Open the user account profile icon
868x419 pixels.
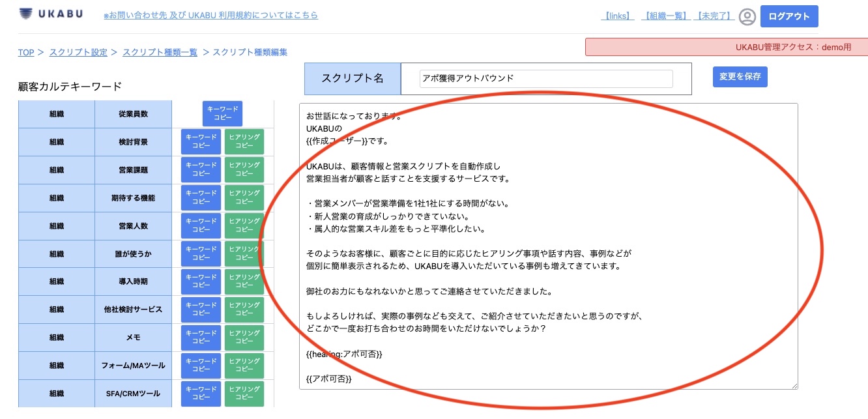click(x=747, y=16)
